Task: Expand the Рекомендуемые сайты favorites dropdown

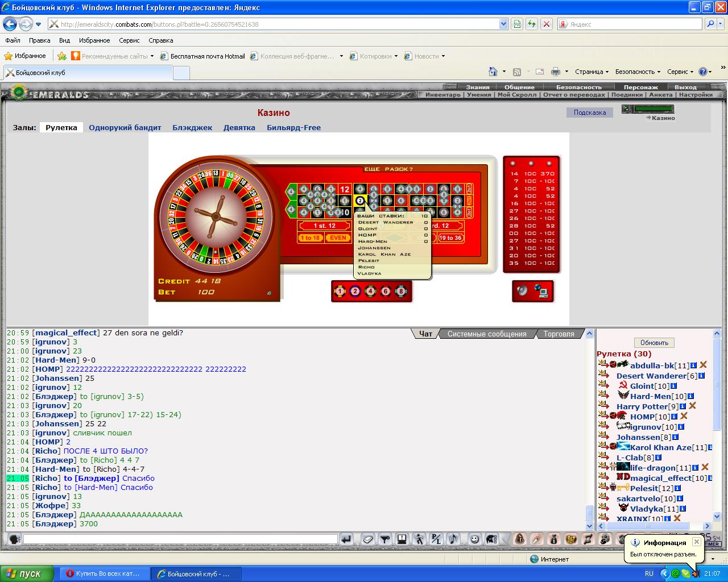Action: pyautogui.click(x=152, y=56)
